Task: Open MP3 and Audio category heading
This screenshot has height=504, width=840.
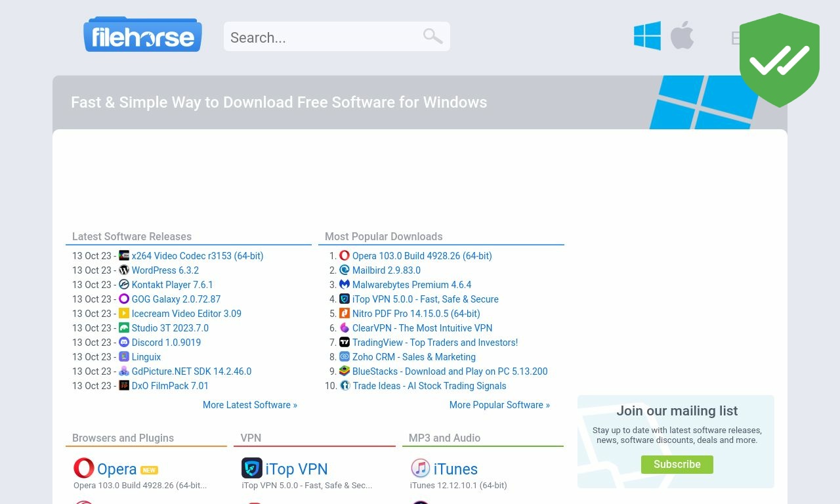Action: (x=444, y=438)
